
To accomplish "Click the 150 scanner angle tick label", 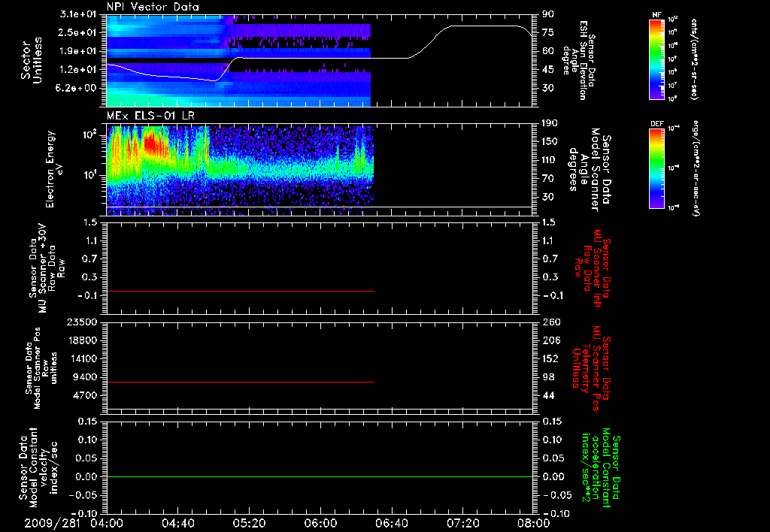I will 551,141.
